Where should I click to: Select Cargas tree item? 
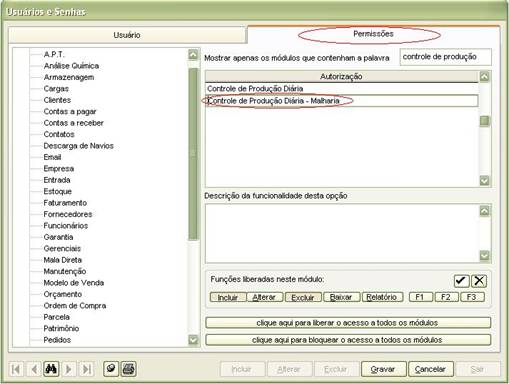click(x=56, y=89)
